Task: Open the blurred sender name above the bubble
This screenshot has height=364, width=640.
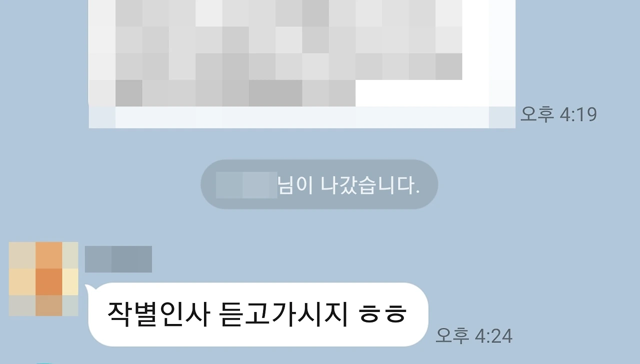Action: click(x=118, y=259)
